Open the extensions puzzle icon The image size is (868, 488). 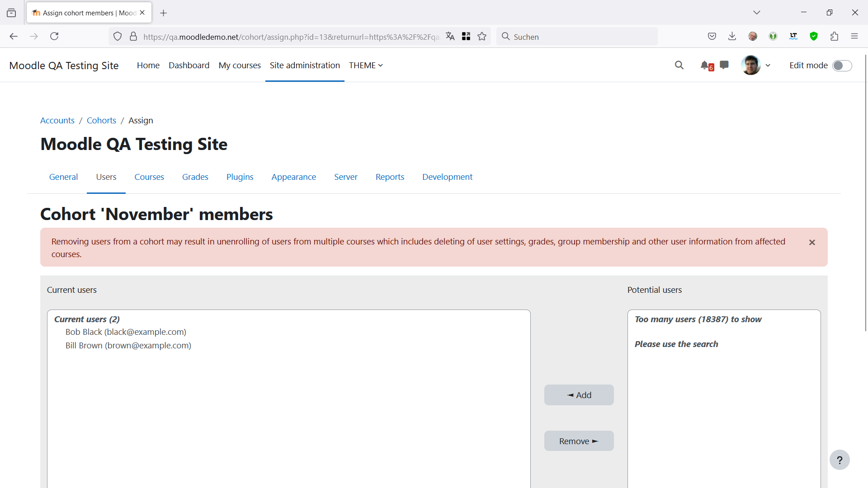click(x=834, y=37)
